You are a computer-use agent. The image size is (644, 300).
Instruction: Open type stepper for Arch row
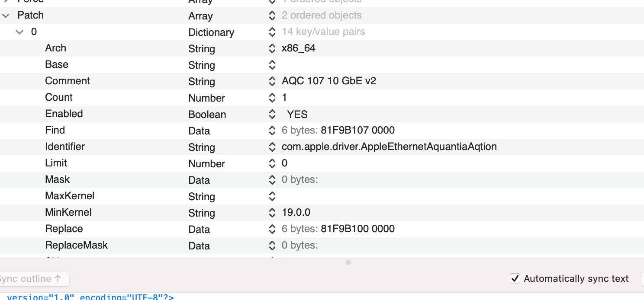click(272, 48)
